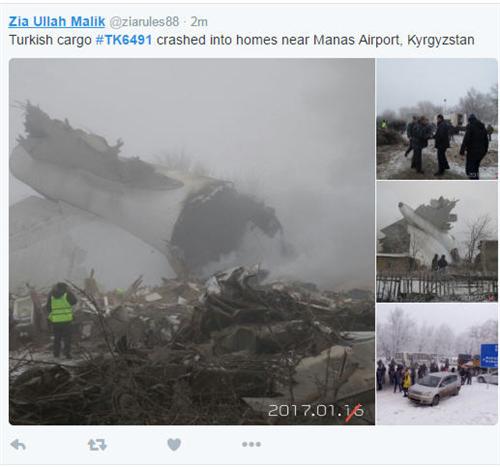Viewport: 500px width, 467px height.
Task: Open the thumbnail of tail over house
Action: [437, 242]
